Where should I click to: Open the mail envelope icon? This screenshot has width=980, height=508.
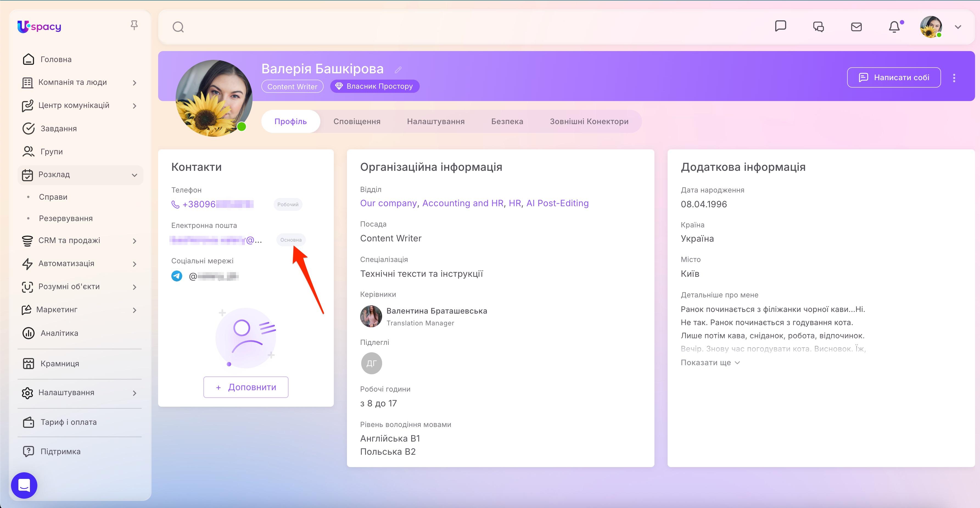point(856,27)
